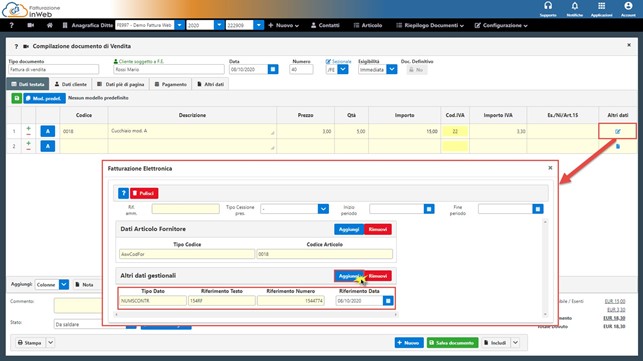The image size is (643, 361).
Task: Open Altri dati edit icon for row 1
Action: [x=618, y=132]
